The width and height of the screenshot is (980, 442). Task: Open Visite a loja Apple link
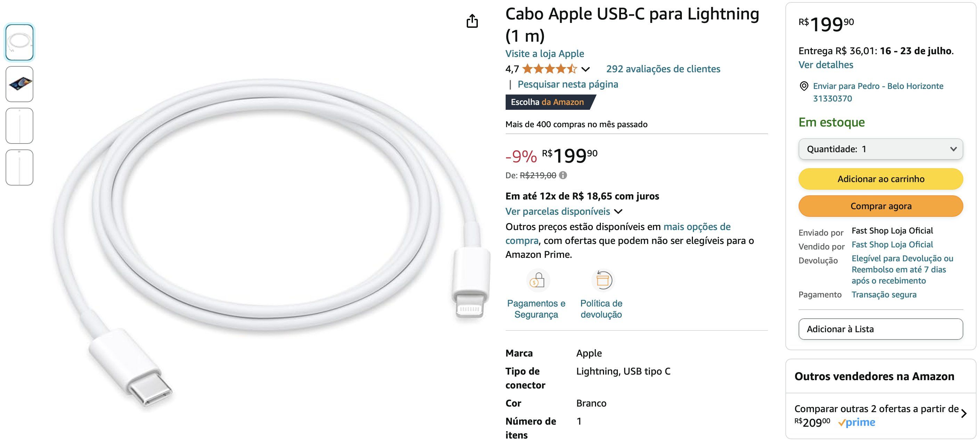click(x=545, y=54)
